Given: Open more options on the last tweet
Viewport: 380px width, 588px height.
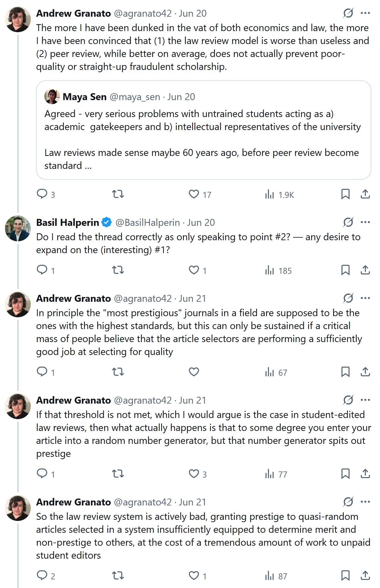Looking at the screenshot, I should [x=365, y=502].
